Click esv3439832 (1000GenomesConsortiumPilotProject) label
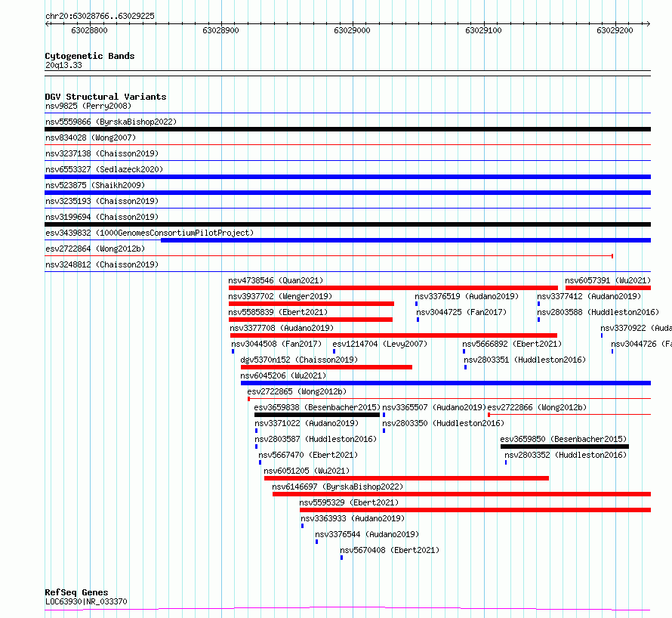Screen dimensions: 672x618 [150, 233]
